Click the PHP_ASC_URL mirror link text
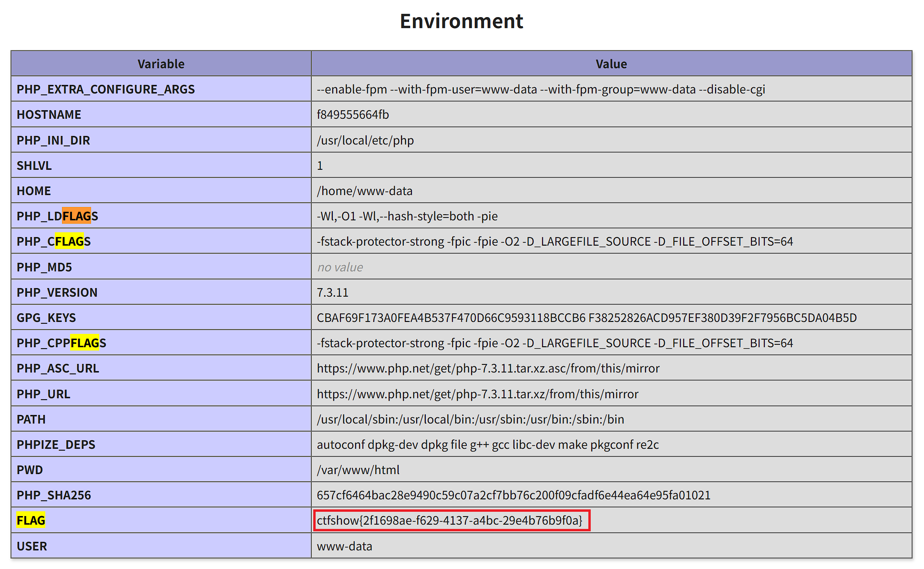Viewport: 924px width, 569px height. point(488,368)
